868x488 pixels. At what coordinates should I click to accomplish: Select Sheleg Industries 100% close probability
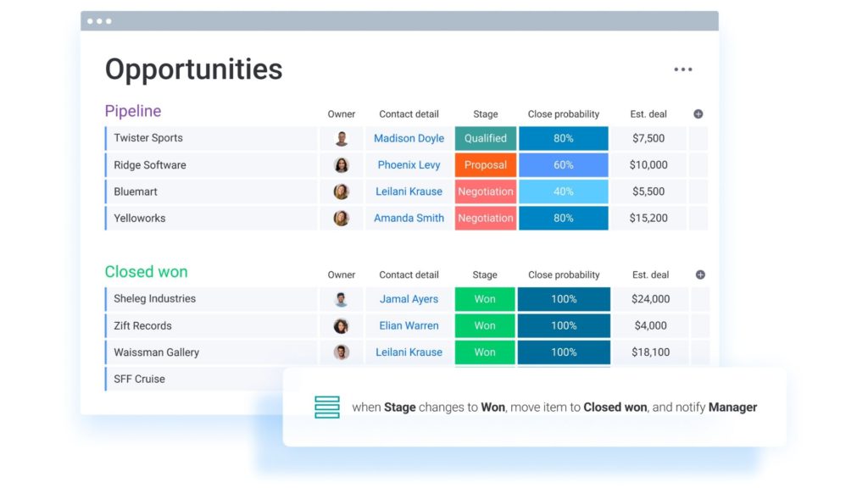click(564, 299)
